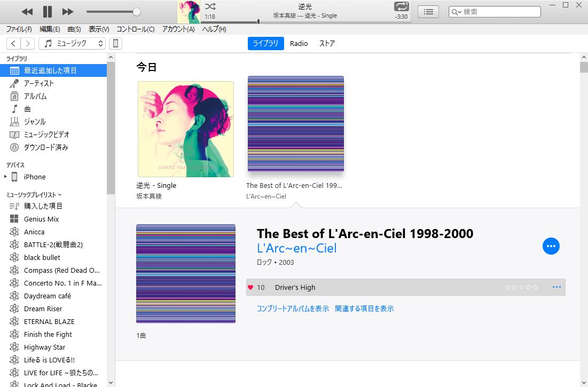
Task: Navigate back with the left arrow
Action: (13, 44)
